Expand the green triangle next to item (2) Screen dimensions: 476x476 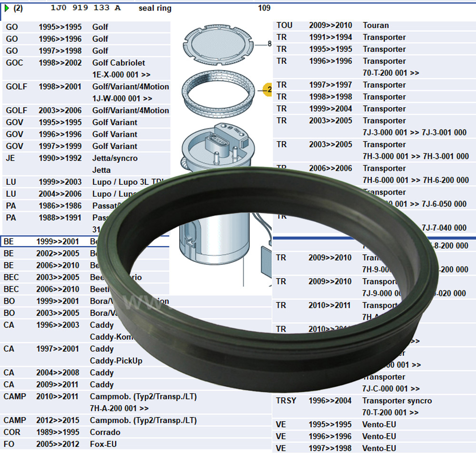click(7, 8)
